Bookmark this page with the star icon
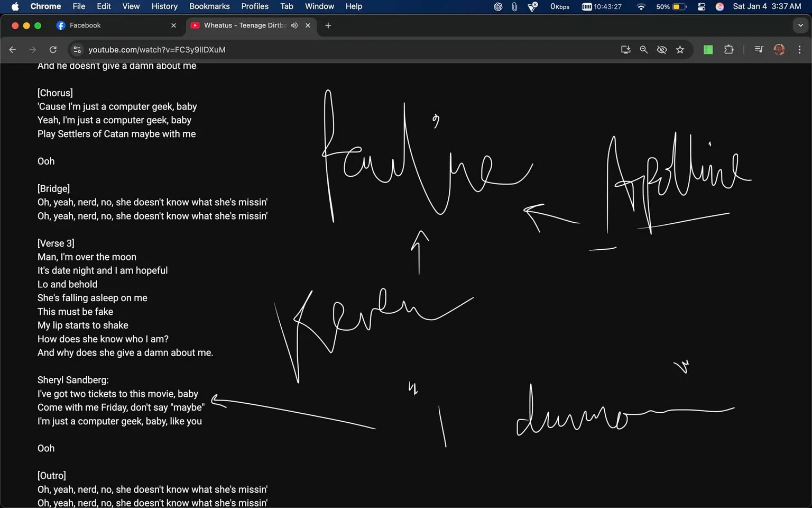Viewport: 812px width, 508px height. pos(680,49)
